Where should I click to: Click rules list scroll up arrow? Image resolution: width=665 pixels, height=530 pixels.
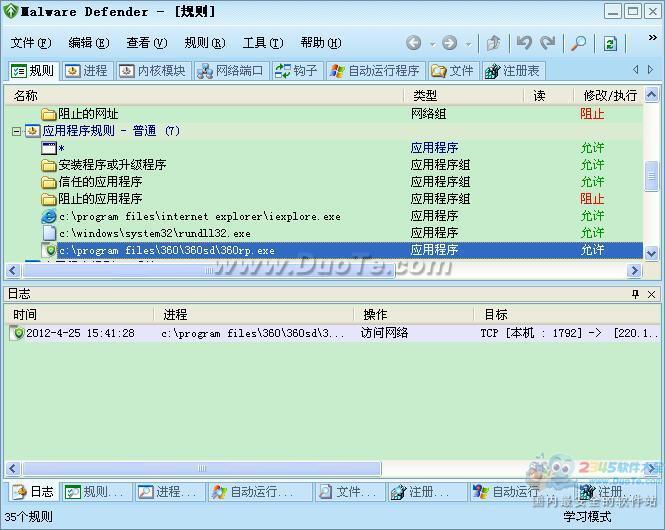click(651, 94)
